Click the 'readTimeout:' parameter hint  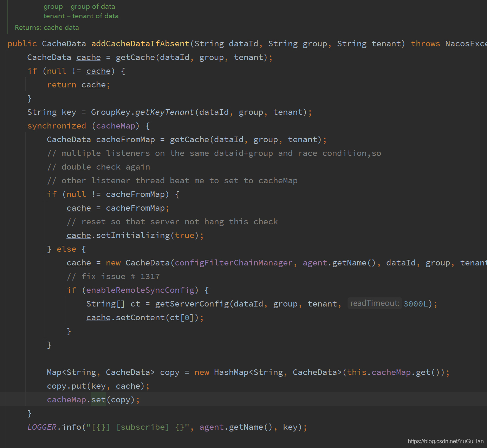tap(375, 303)
